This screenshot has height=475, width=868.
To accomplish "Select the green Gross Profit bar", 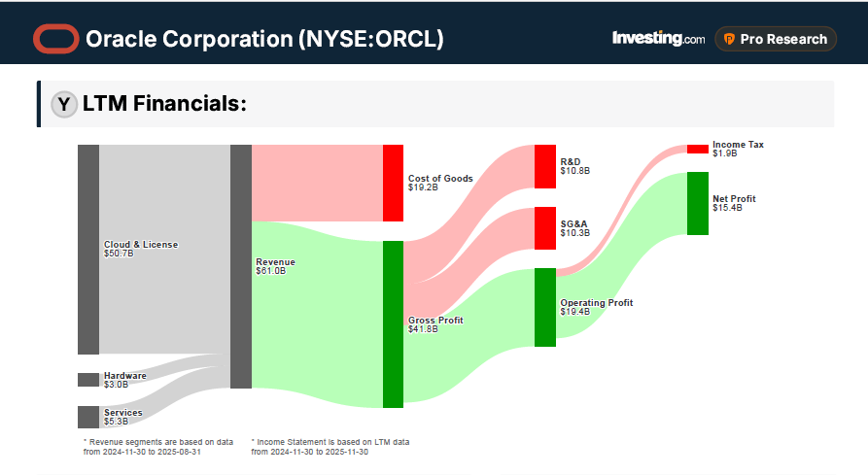I will (393, 323).
